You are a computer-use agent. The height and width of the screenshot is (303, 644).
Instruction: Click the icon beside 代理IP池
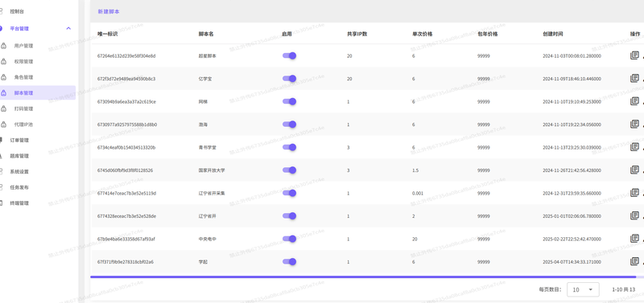[x=3, y=125]
